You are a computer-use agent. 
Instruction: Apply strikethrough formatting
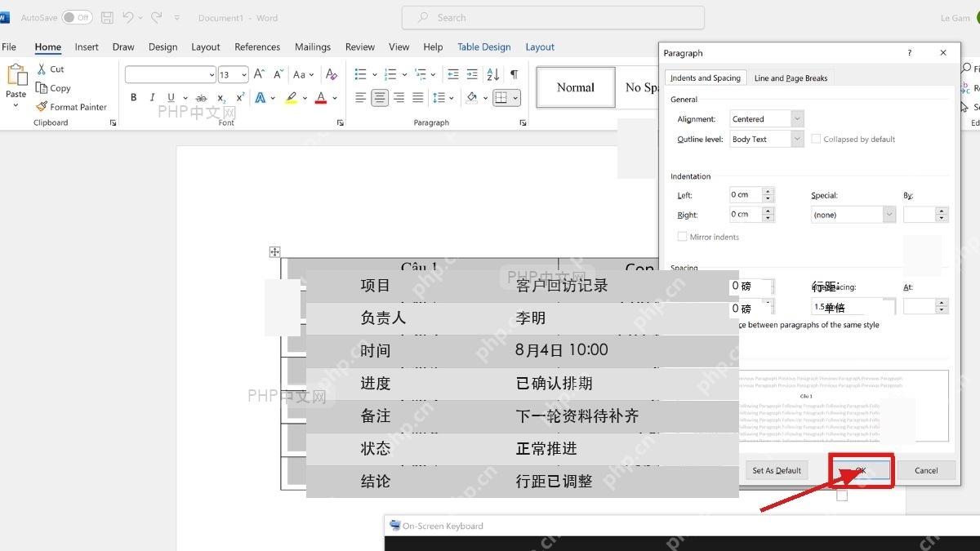pyautogui.click(x=201, y=98)
